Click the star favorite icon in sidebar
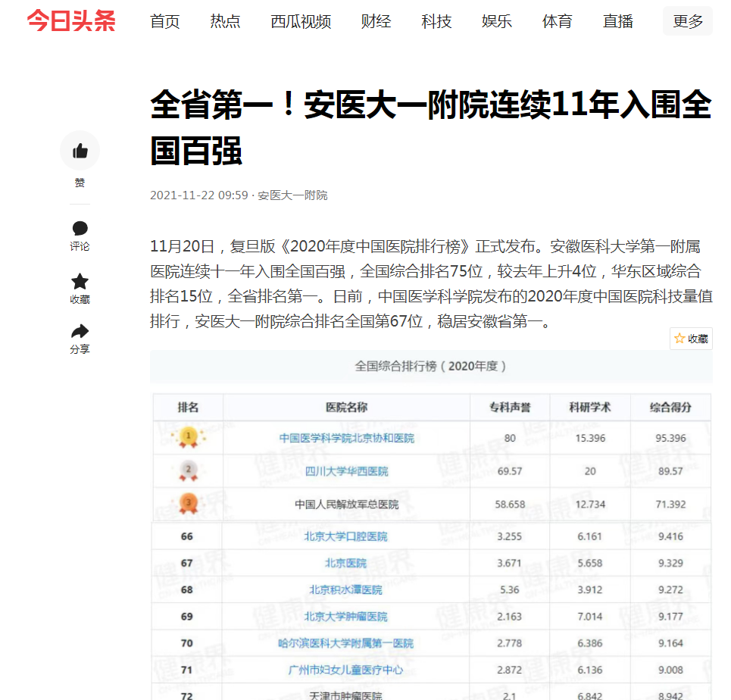Screen dimensions: 731x700 tap(80, 282)
